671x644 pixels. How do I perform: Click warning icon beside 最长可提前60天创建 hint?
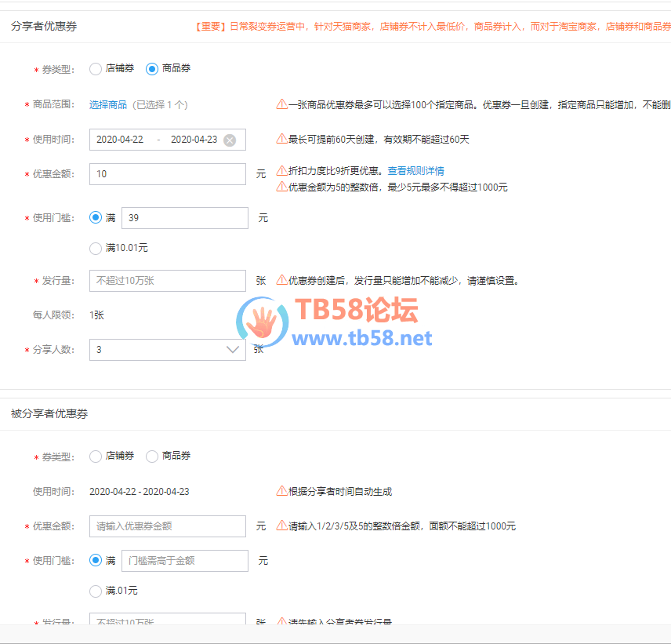pos(281,139)
